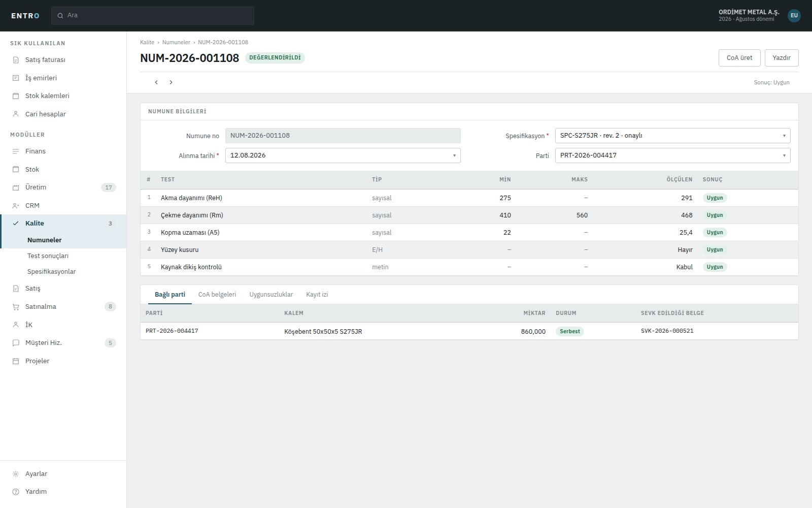Image resolution: width=812 pixels, height=508 pixels.
Task: Click the Satış faturası document icon
Action: click(16, 60)
